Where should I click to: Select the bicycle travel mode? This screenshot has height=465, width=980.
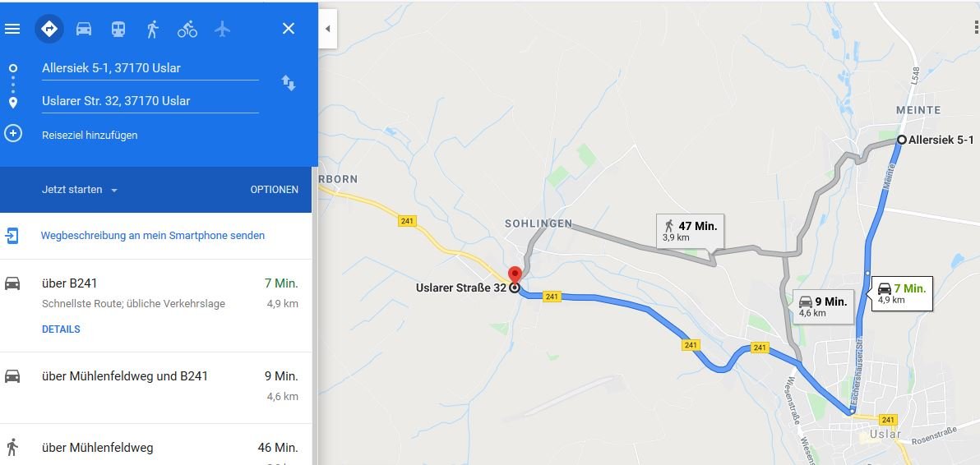[x=187, y=29]
